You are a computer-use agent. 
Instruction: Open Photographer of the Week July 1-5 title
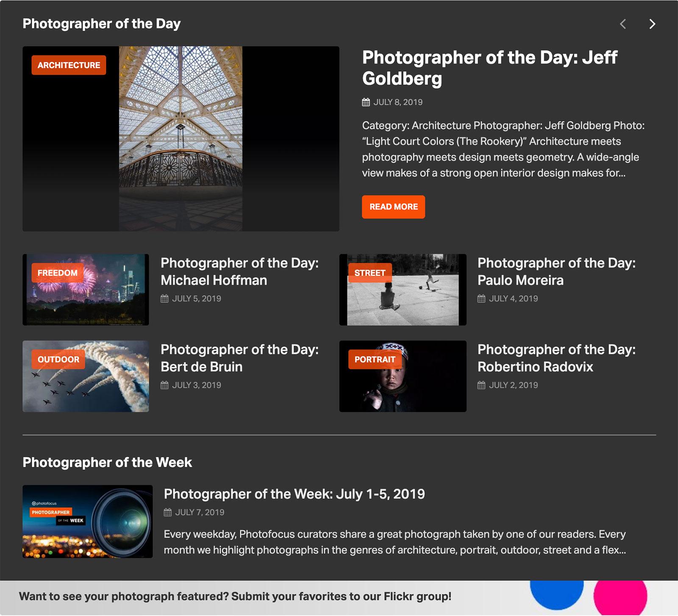(x=294, y=494)
